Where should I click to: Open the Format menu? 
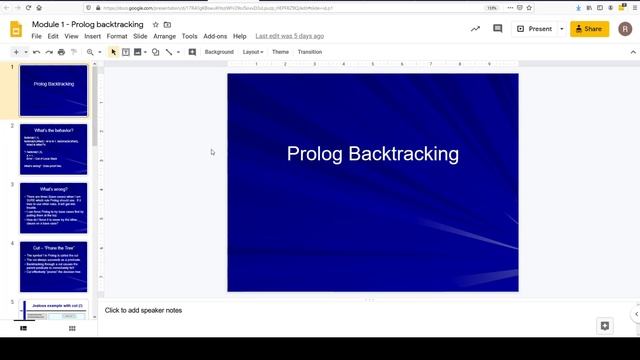pyautogui.click(x=117, y=36)
